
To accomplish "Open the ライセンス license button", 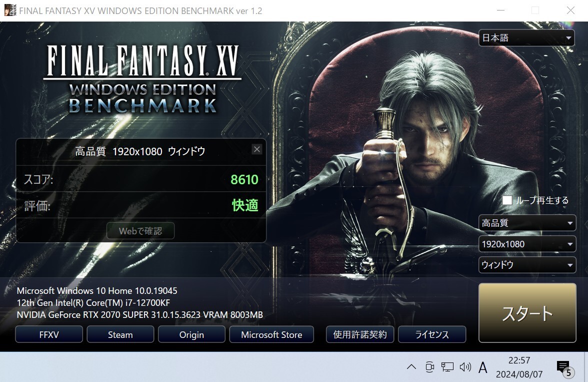I will tap(432, 334).
